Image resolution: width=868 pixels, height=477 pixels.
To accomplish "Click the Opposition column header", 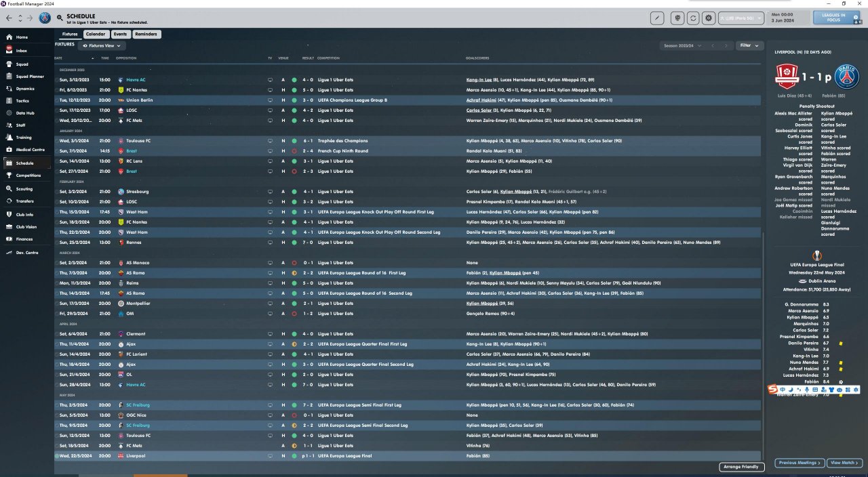I will click(126, 58).
